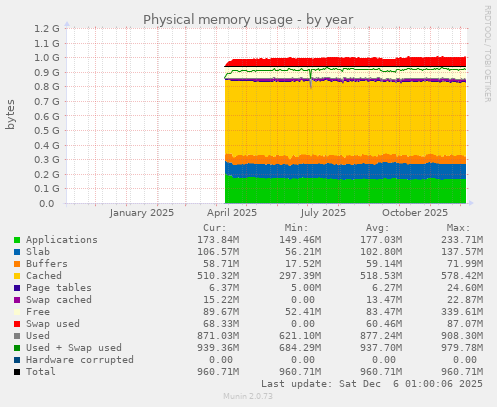
Task: Click the pale Free legend swatch
Action: tap(17, 312)
